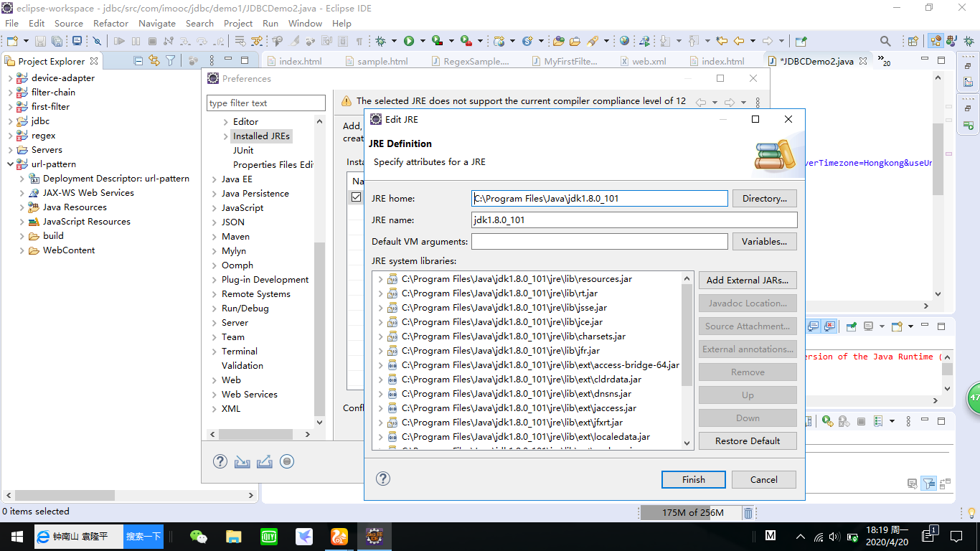Viewport: 980px width, 551px height.
Task: Click Add External JARs... button
Action: pos(748,280)
